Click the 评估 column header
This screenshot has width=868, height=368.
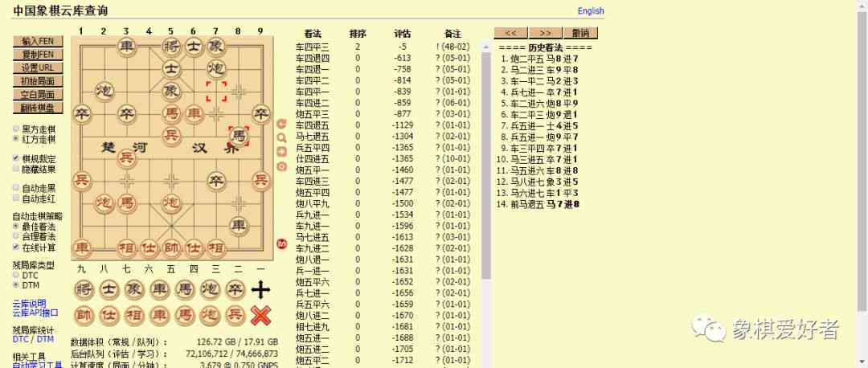coord(403,33)
